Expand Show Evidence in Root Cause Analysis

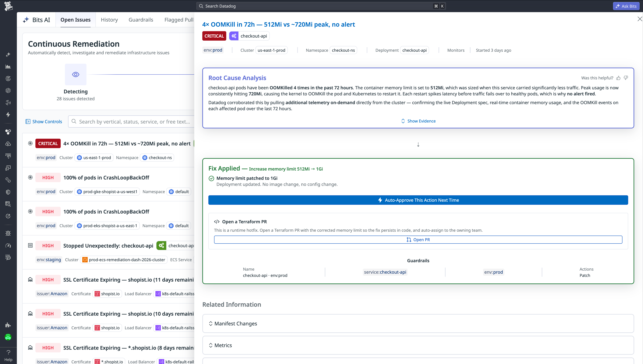(x=418, y=121)
